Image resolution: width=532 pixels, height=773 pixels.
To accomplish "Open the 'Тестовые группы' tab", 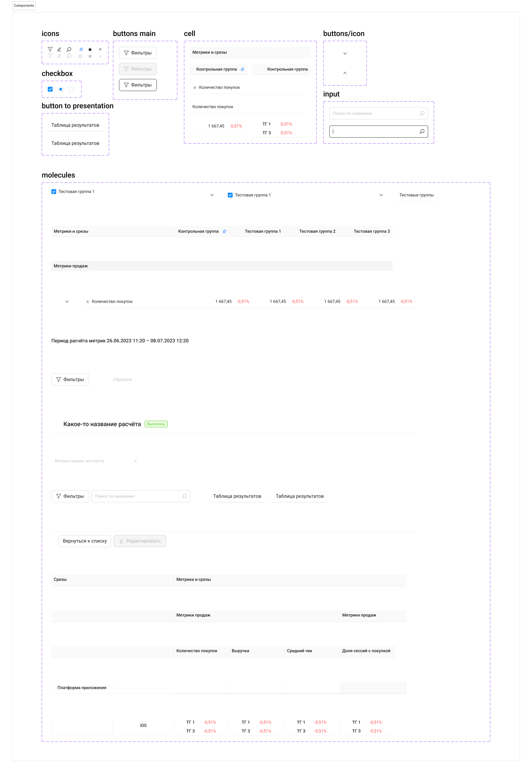I will 416,195.
